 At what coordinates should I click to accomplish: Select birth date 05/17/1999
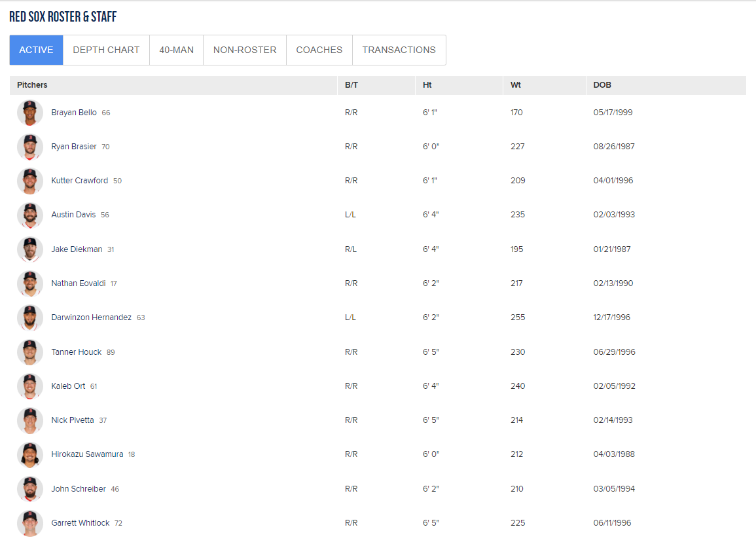tap(613, 113)
